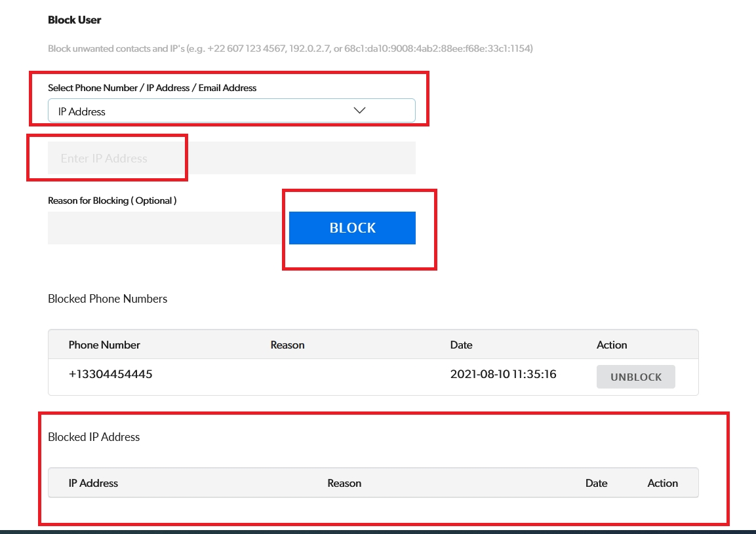Click Date header in Blocked Phone Numbers table
This screenshot has height=534, width=756.
point(461,345)
